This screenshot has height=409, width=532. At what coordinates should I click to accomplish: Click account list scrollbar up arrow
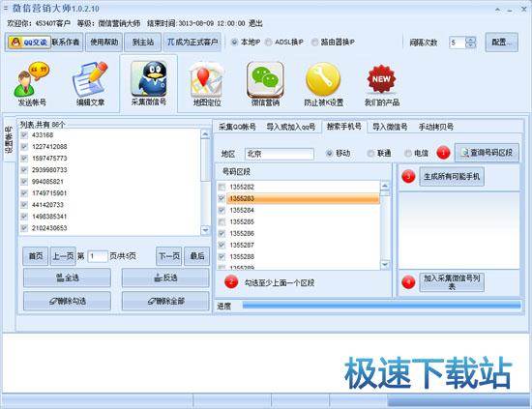205,134
